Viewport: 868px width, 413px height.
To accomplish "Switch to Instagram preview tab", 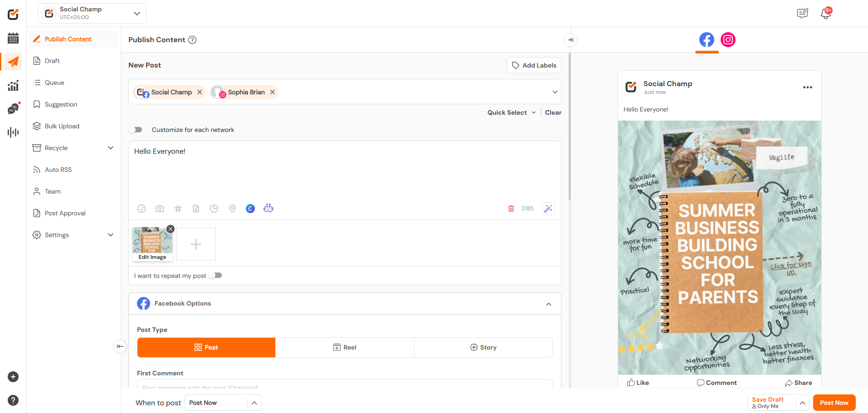I will pyautogui.click(x=728, y=40).
